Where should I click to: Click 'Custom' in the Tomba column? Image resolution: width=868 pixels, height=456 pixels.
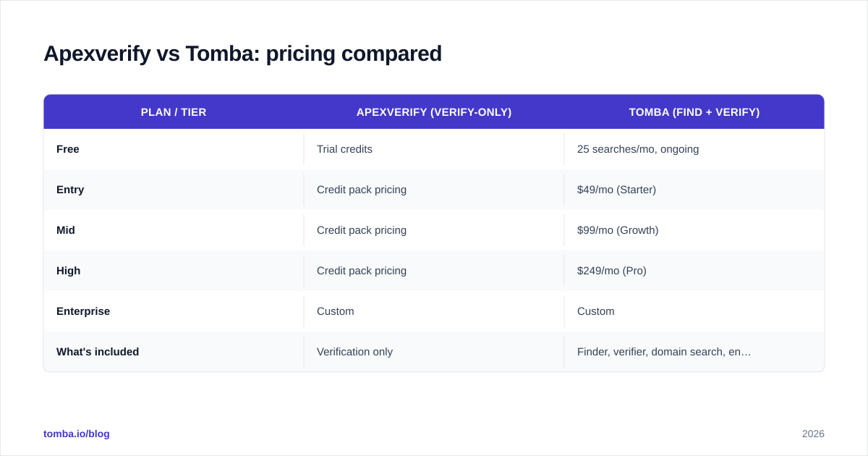596,311
